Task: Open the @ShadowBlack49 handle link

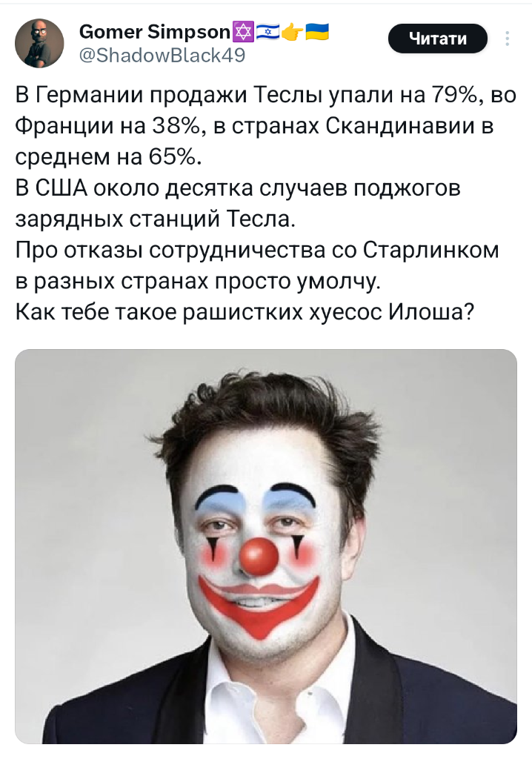Action: (x=162, y=55)
